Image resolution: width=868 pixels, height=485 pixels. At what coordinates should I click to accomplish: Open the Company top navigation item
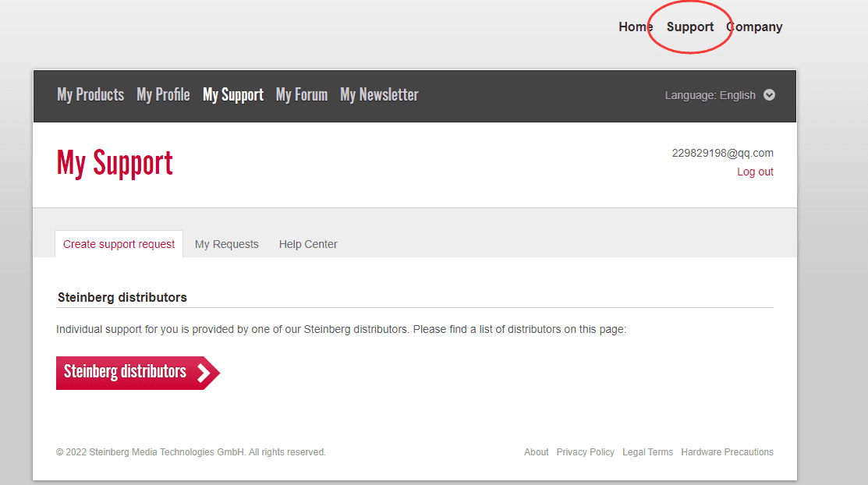pyautogui.click(x=754, y=27)
